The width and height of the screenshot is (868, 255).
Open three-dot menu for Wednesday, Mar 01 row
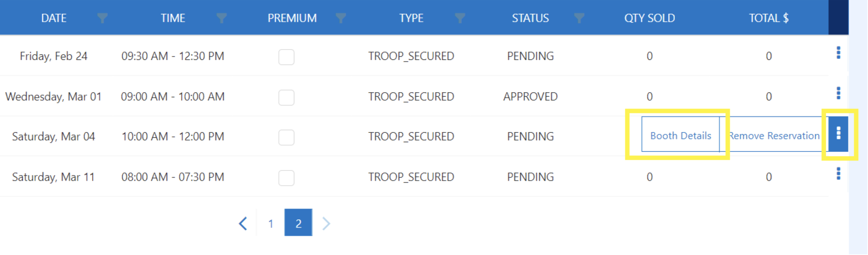[838, 93]
